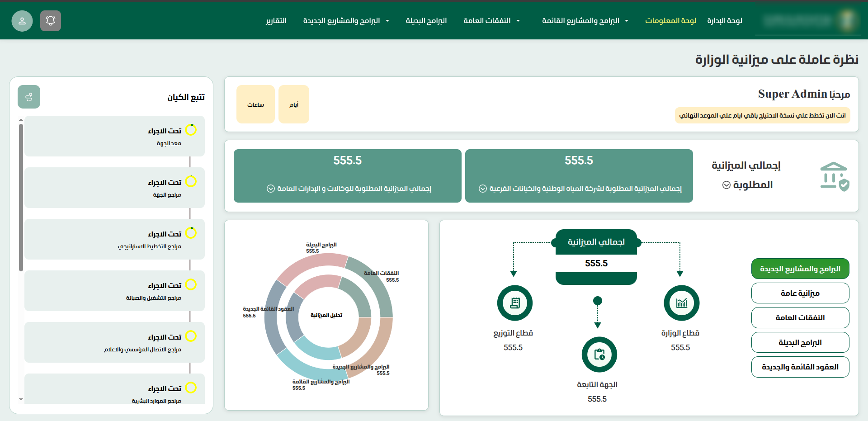Click the affiliated entity clipboard icon

pos(599,355)
